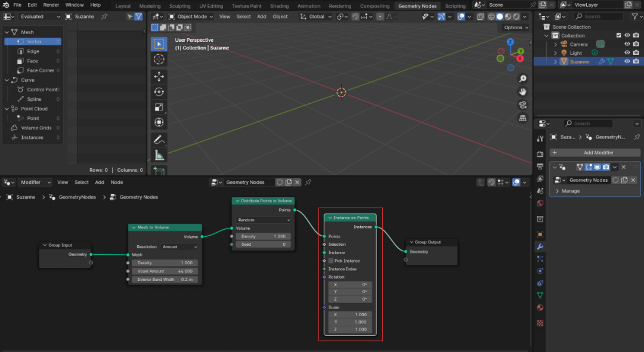Click the X axis on navigation gizmo
This screenshot has height=352, width=644.
pos(520,58)
